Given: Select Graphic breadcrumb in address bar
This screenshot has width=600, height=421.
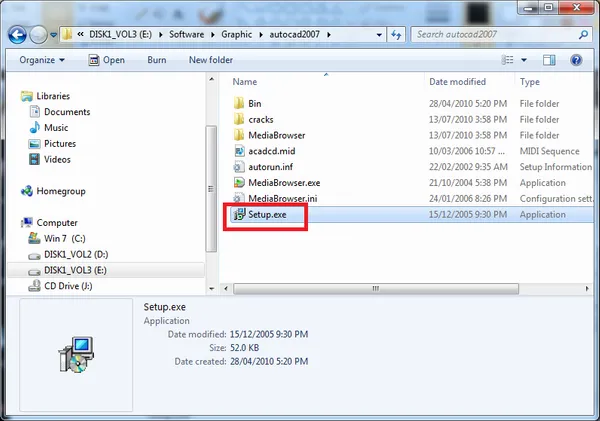Looking at the screenshot, I should pyautogui.click(x=236, y=34).
